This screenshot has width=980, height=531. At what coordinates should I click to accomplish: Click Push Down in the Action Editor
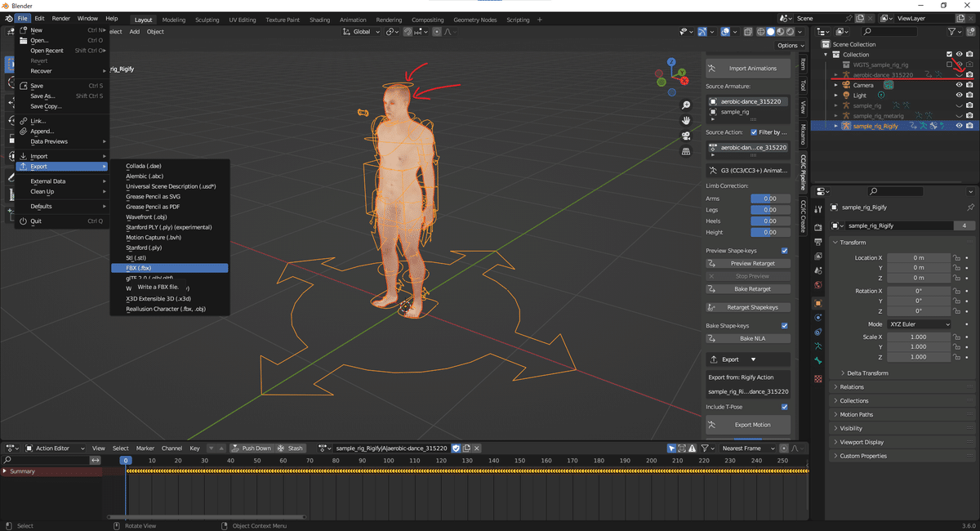pos(251,448)
